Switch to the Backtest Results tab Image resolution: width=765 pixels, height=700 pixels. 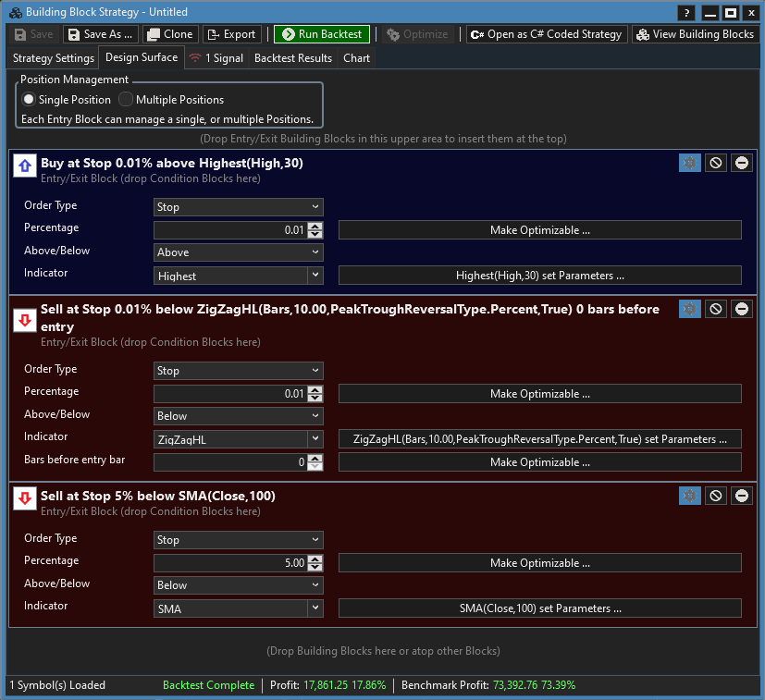coord(292,58)
